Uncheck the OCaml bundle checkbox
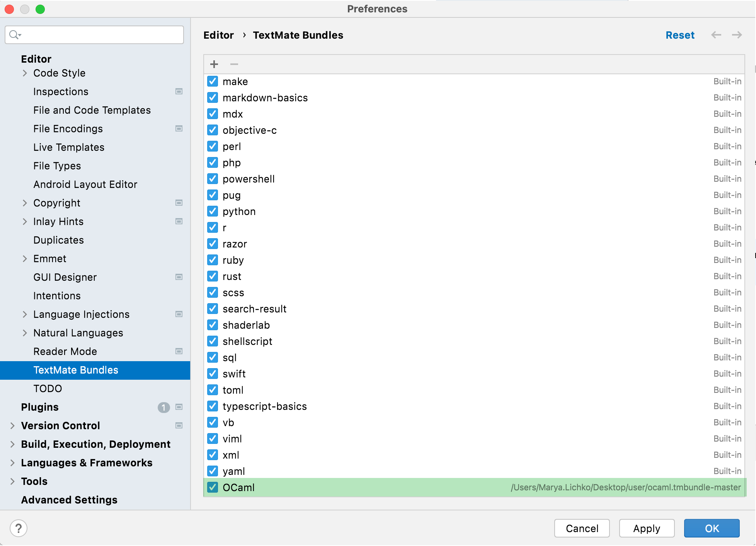This screenshot has width=756, height=546. coord(213,488)
